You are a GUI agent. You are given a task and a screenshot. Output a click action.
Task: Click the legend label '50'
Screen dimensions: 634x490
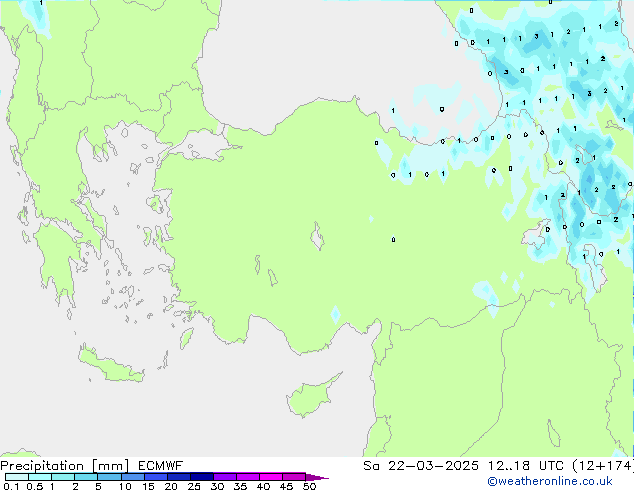(309, 486)
